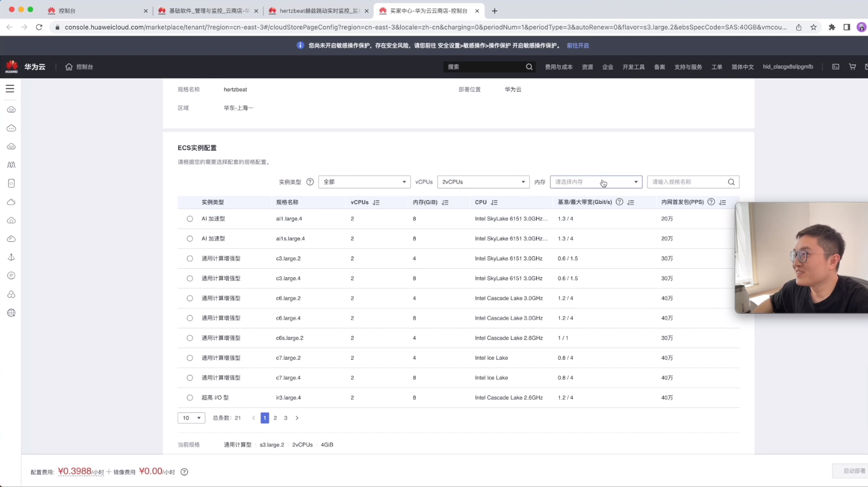Switch to the hertzbeat browser tab

[x=318, y=11]
